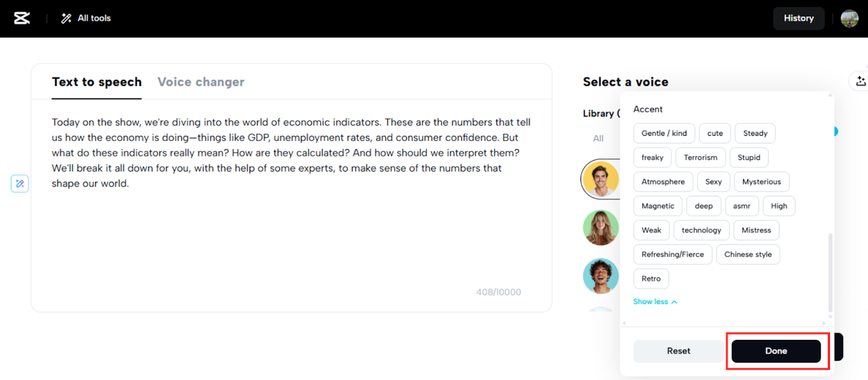The image size is (868, 380).
Task: Click the AI writer icon beside text box
Action: pos(20,183)
